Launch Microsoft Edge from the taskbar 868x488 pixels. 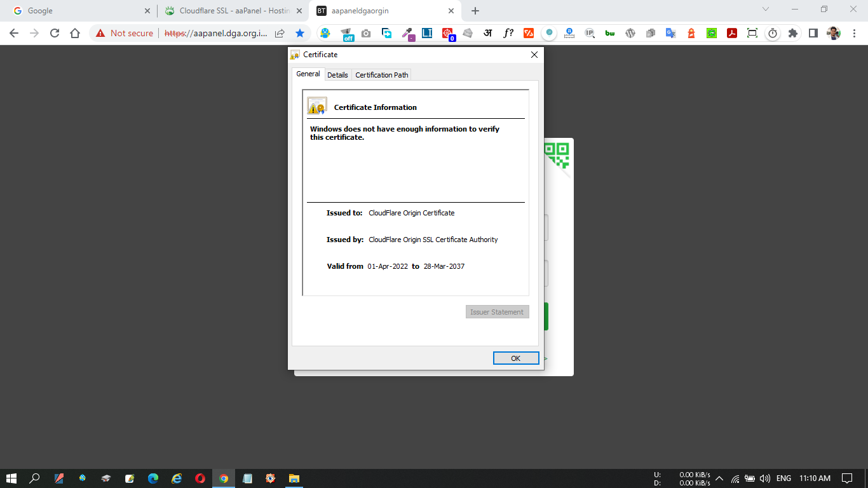[153, 478]
